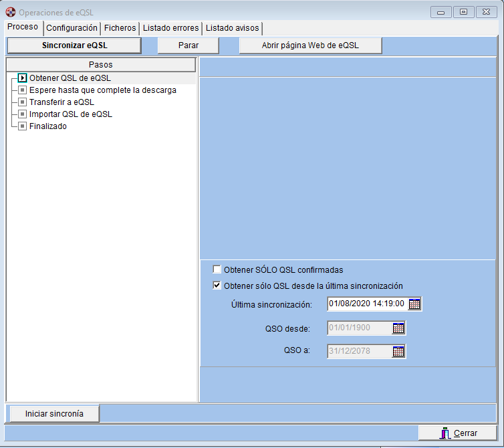
Task: Open calendar picker for QSO a
Action: click(x=398, y=352)
